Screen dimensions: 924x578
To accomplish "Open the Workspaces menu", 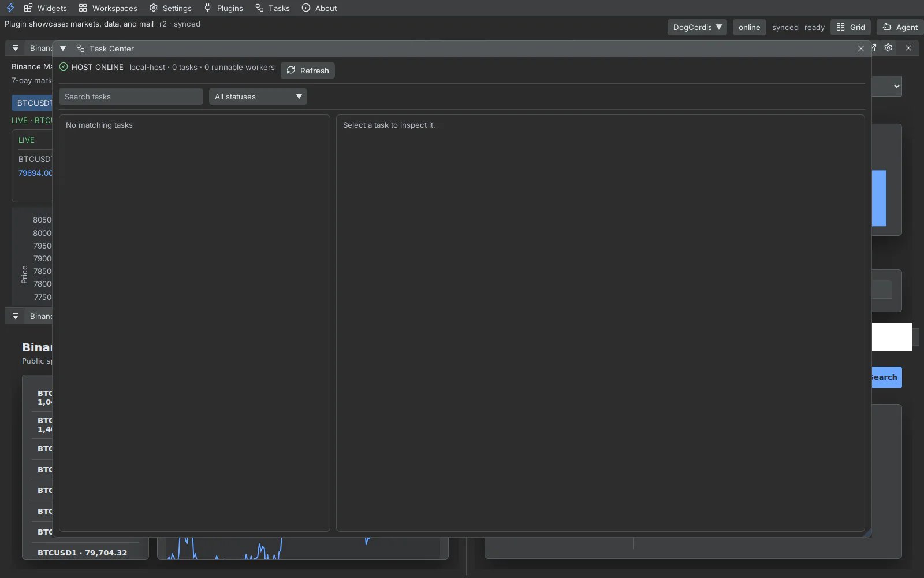I will coord(108,8).
